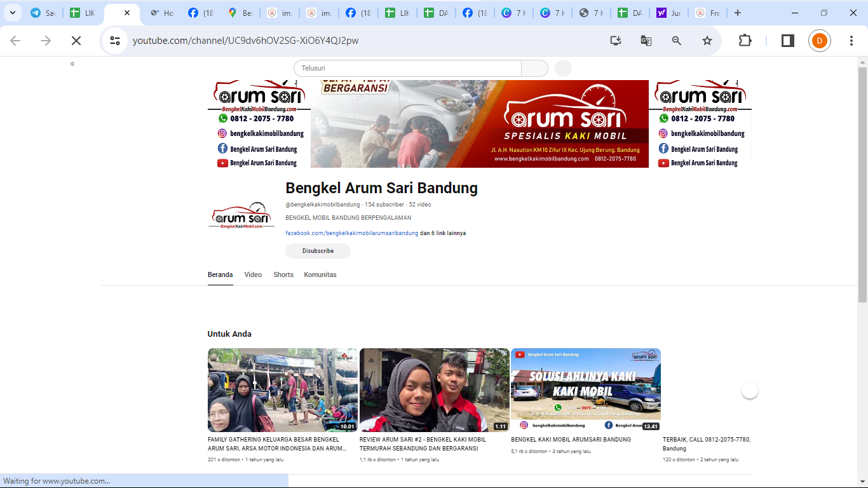
Task: Switch to the globe-icon 7 K tab
Action: (x=591, y=13)
